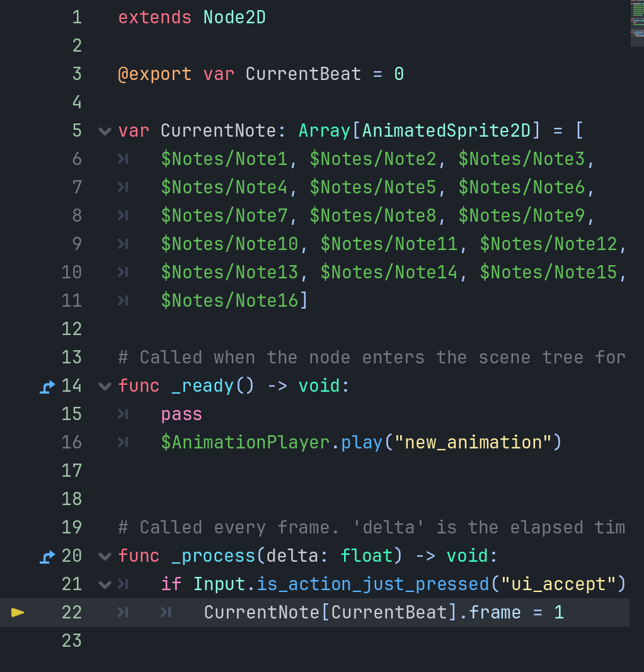Click the '$Notes/Note10' node path

(230, 244)
